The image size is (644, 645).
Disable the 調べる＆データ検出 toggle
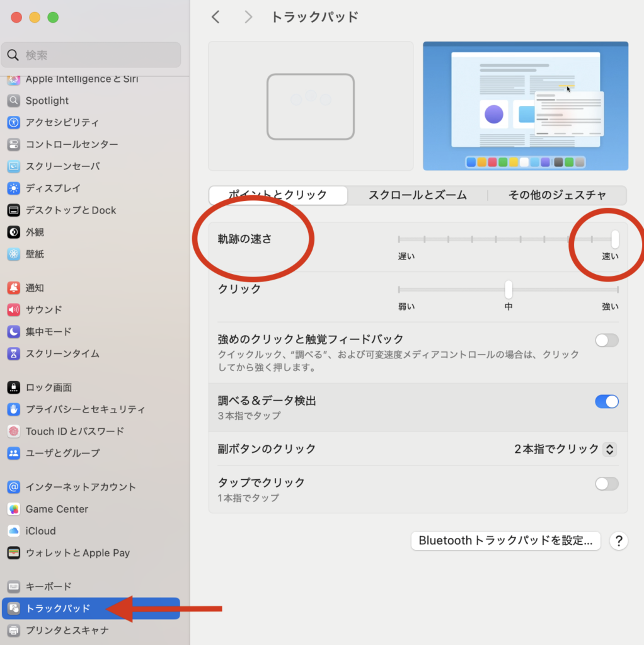pos(606,402)
